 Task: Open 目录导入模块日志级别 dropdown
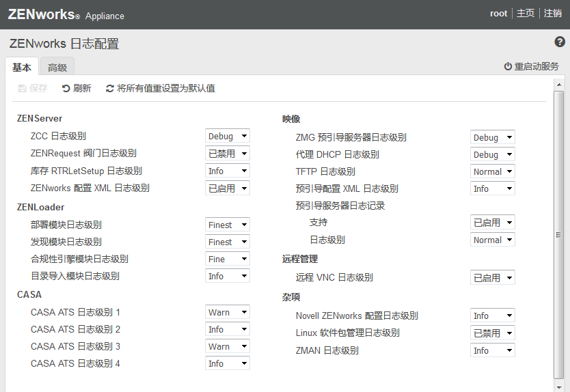(227, 276)
